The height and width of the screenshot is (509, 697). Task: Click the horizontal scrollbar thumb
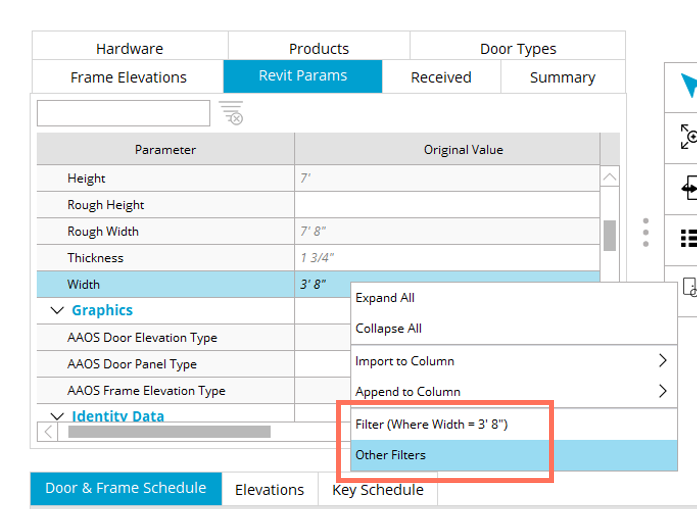coord(169,432)
